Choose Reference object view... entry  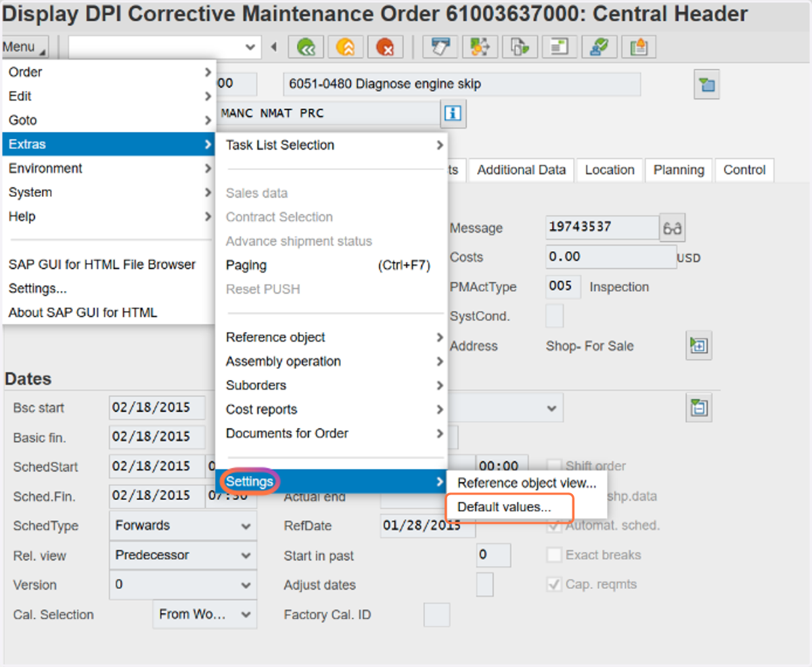click(x=527, y=483)
